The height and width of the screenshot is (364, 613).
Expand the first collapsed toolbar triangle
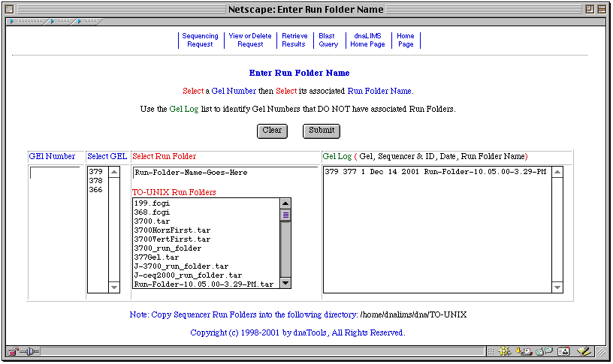coord(11,21)
